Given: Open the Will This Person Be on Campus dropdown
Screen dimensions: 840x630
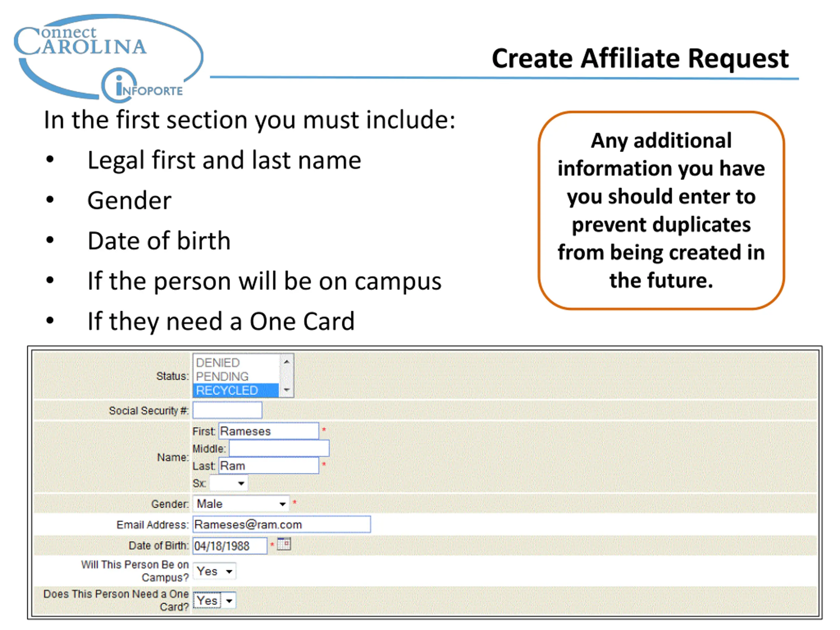Looking at the screenshot, I should [x=215, y=571].
